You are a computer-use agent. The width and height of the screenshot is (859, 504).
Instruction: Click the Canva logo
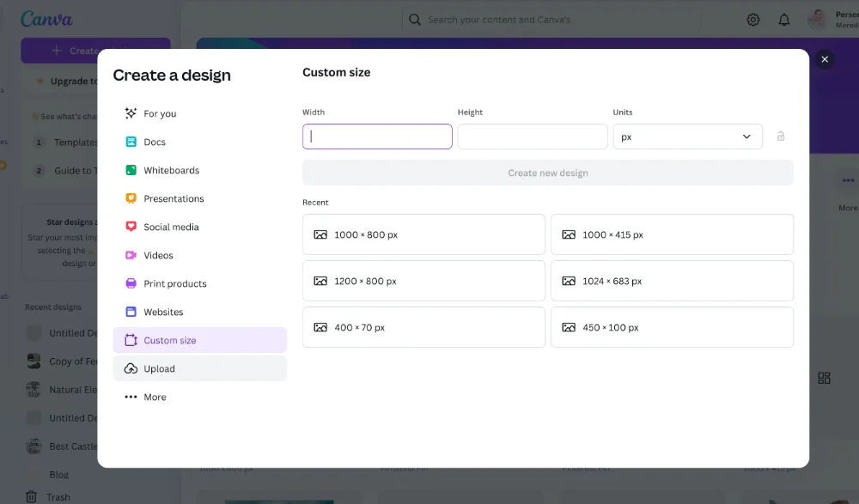[x=46, y=19]
